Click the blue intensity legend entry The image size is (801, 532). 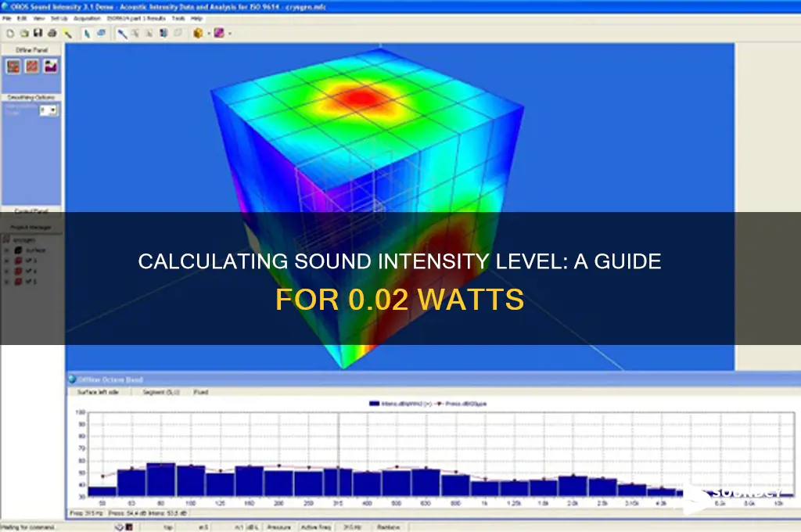(400, 404)
